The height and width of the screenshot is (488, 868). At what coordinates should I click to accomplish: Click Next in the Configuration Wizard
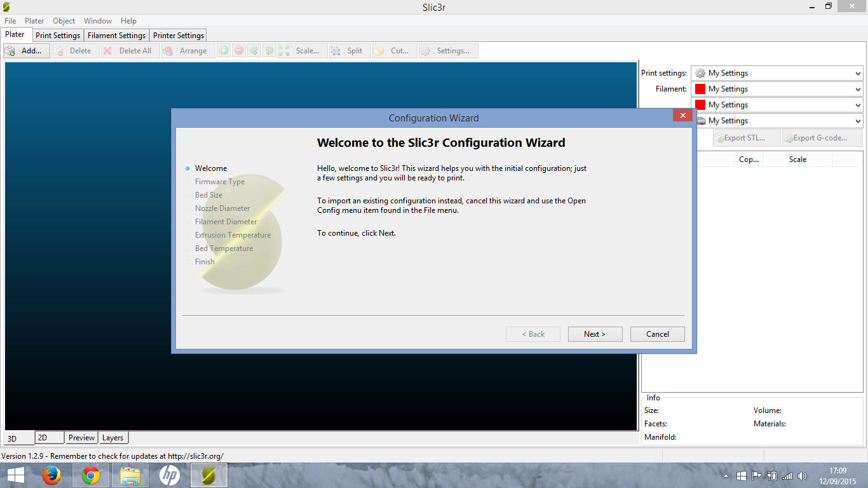595,334
